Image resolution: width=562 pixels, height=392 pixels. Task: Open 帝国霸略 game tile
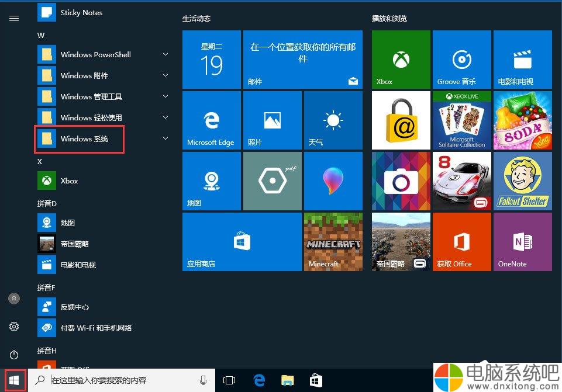[x=401, y=242]
